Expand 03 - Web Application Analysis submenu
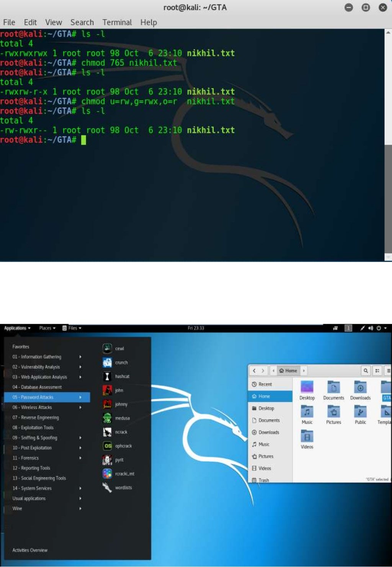This screenshot has width=392, height=567. pyautogui.click(x=47, y=377)
